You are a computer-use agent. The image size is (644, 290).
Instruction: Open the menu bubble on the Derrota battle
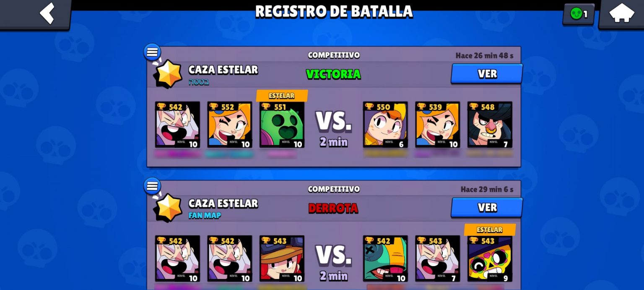[152, 186]
